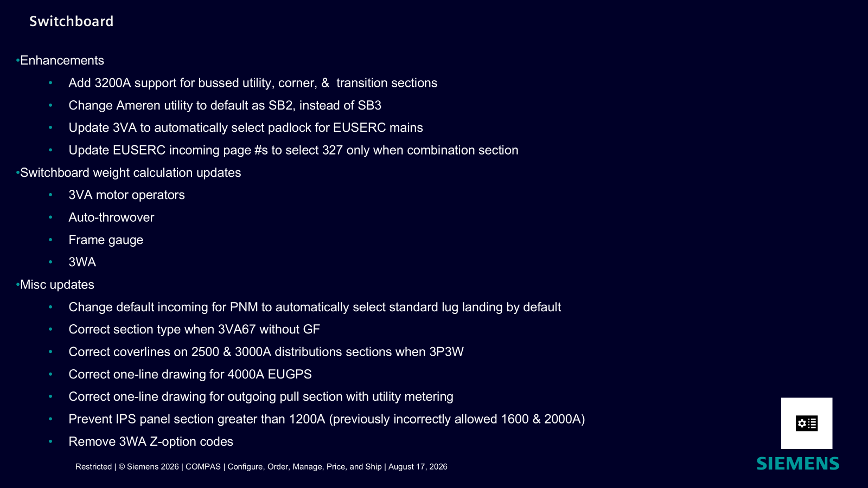The image size is (868, 488).
Task: Select the Frame gauge bullet
Action: click(x=106, y=240)
